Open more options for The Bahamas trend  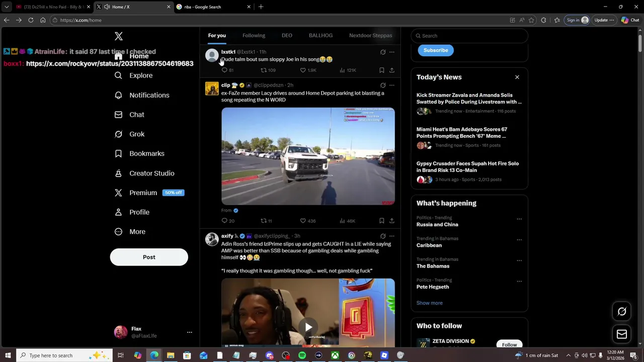519,260
